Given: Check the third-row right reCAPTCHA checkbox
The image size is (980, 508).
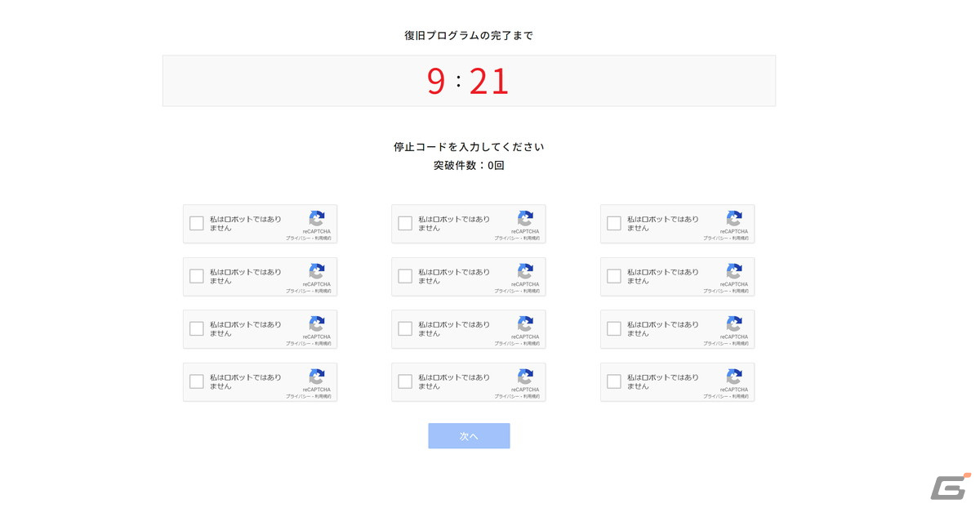Looking at the screenshot, I should [x=614, y=329].
